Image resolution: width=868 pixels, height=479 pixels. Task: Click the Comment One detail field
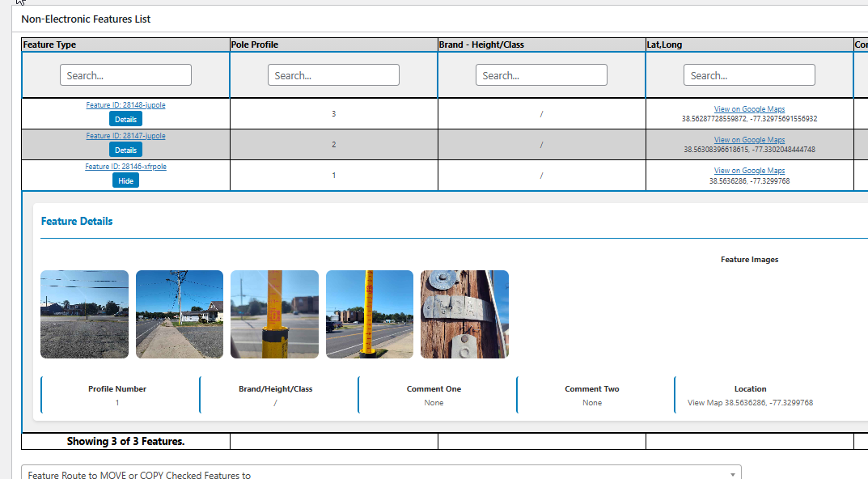[x=434, y=396]
